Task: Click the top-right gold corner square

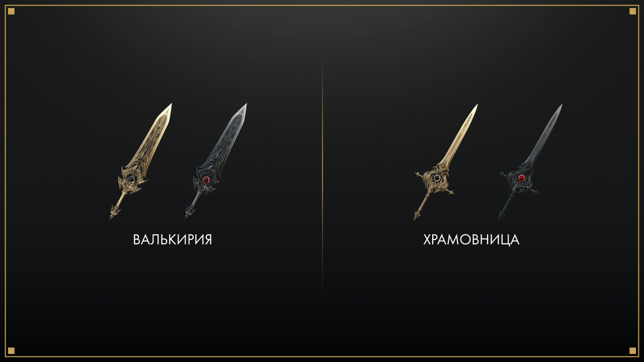Action: pos(632,11)
